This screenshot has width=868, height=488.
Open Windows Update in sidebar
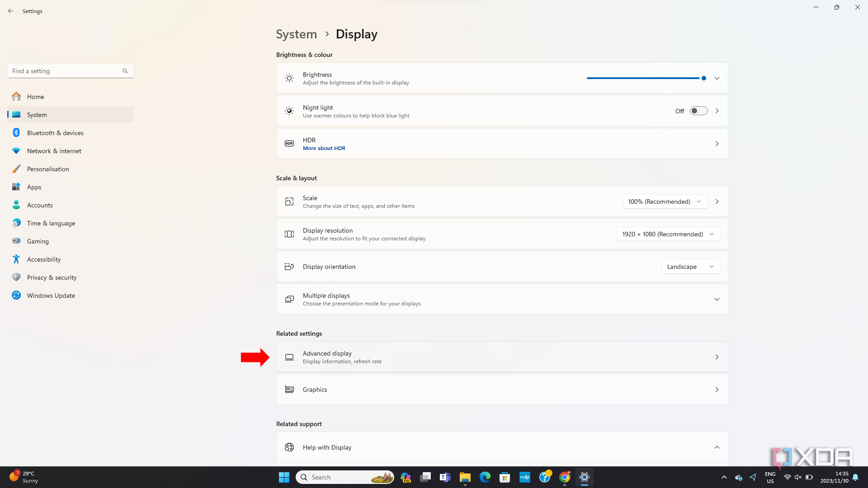coord(71,296)
